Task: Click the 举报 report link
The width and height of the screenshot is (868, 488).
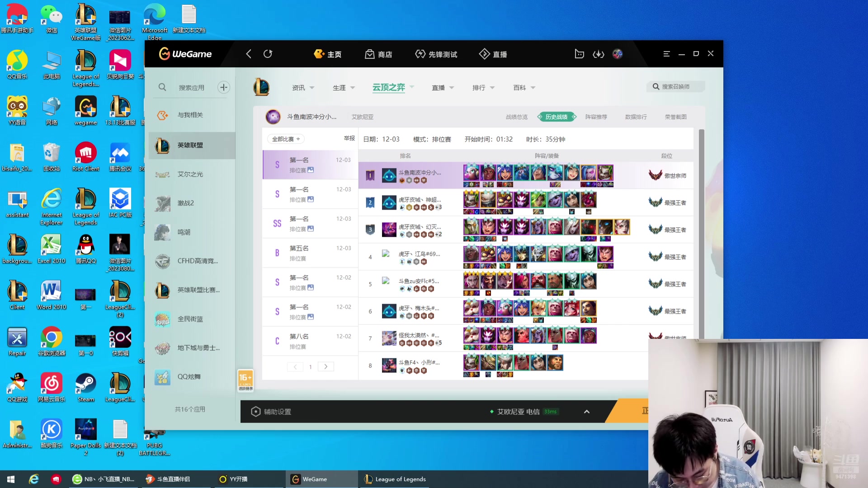Action: (x=349, y=138)
